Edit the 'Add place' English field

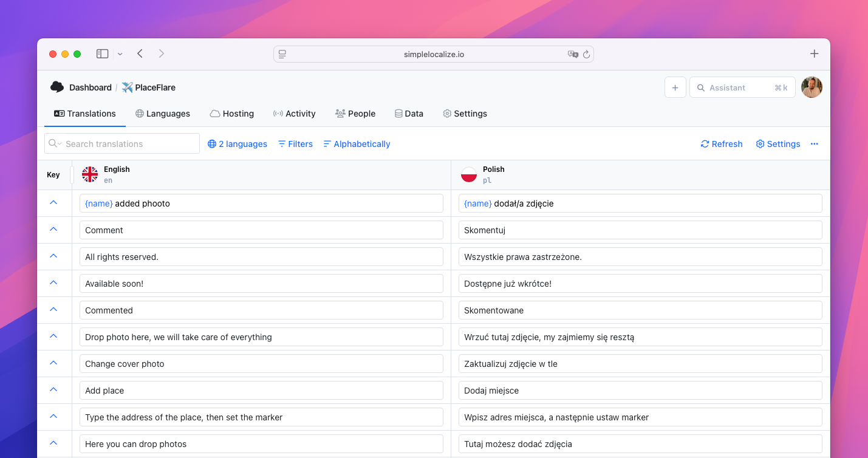pos(261,391)
